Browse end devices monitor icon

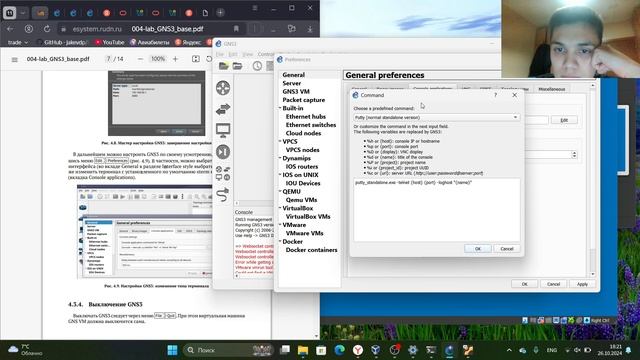click(x=223, y=130)
